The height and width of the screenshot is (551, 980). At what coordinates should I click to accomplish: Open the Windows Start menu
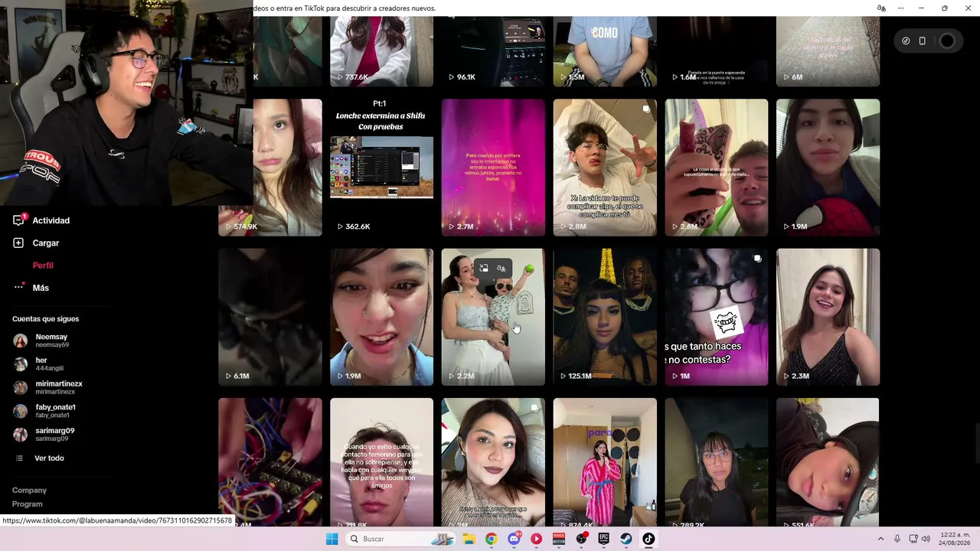click(x=332, y=539)
